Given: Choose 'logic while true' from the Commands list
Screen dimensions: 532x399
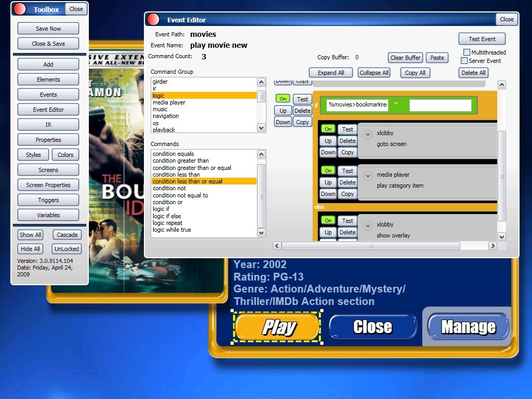Looking at the screenshot, I should (204, 230).
